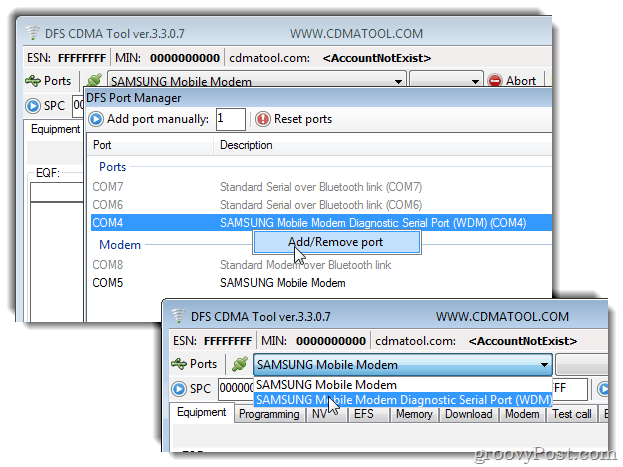Click the SPC input field in lower window
This screenshot has width=623, height=467.
pos(236,389)
